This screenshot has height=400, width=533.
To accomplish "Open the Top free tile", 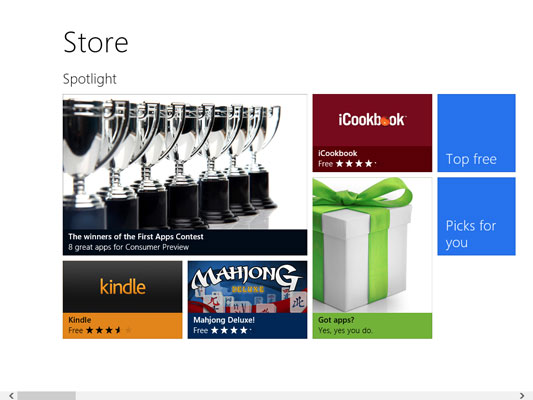I will 476,133.
